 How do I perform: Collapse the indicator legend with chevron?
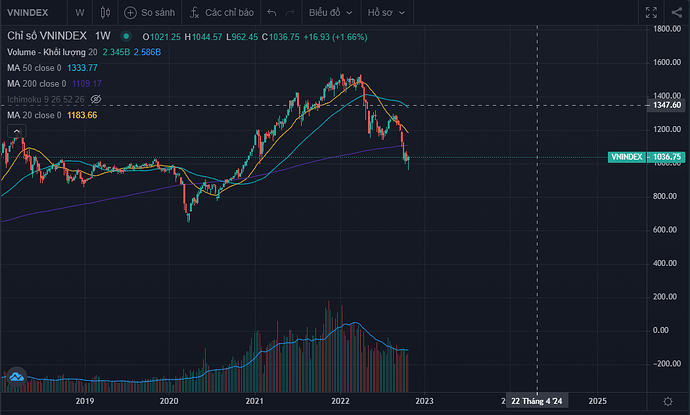click(16, 131)
